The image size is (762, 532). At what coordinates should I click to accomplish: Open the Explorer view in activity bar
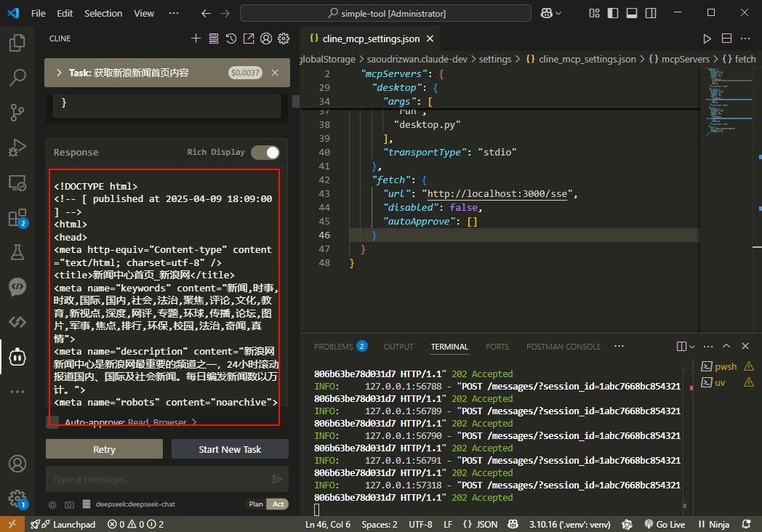pos(17,44)
